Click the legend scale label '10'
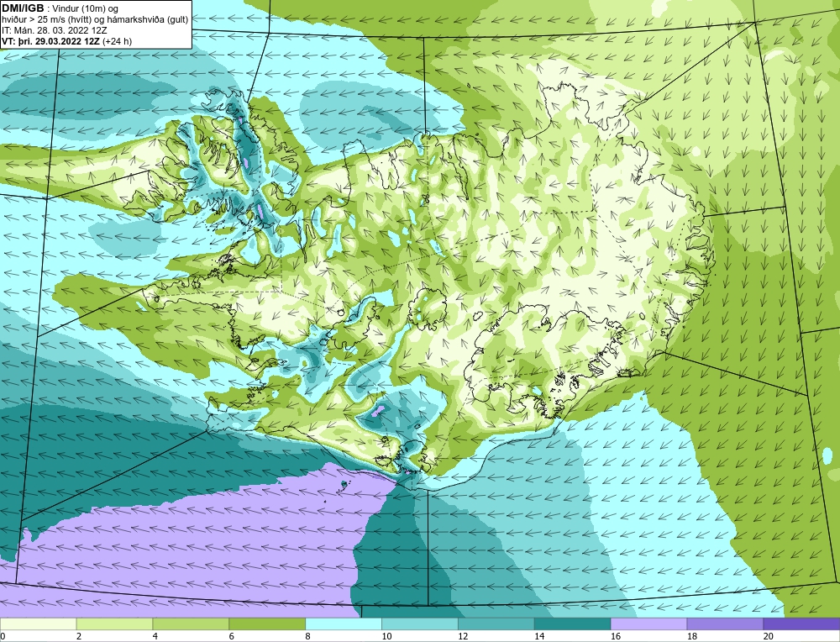Screen dimensions: 840x642 [386, 636]
